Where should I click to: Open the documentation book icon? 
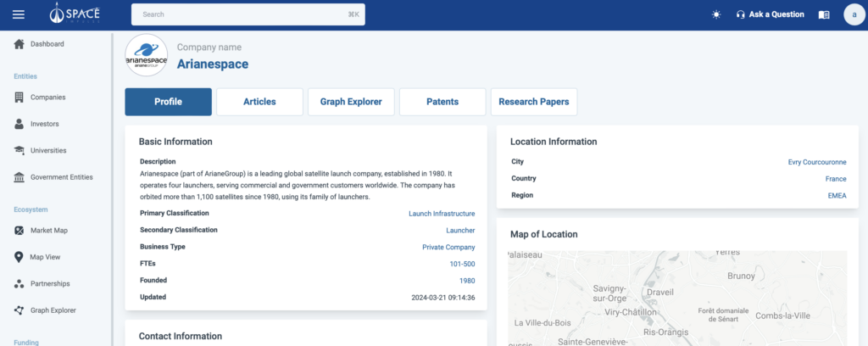[824, 15]
